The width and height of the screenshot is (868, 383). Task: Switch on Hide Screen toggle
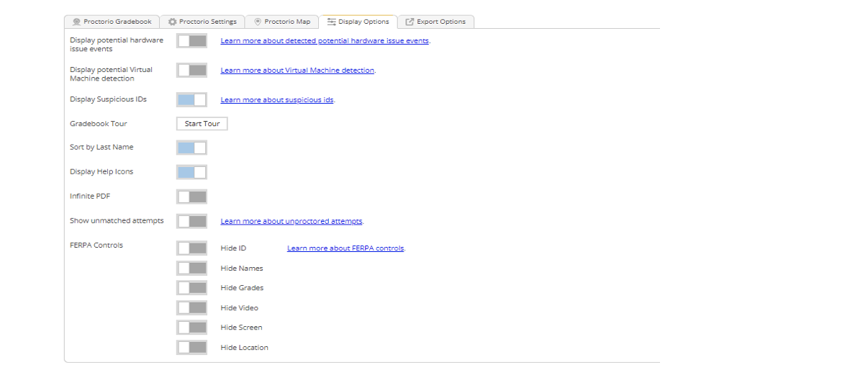pos(191,328)
